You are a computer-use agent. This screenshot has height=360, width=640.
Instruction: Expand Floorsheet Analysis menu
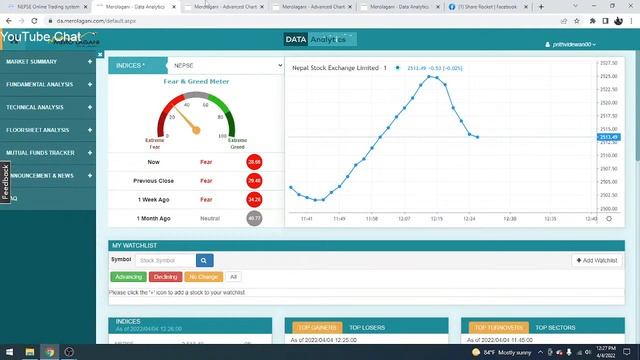pyautogui.click(x=48, y=130)
